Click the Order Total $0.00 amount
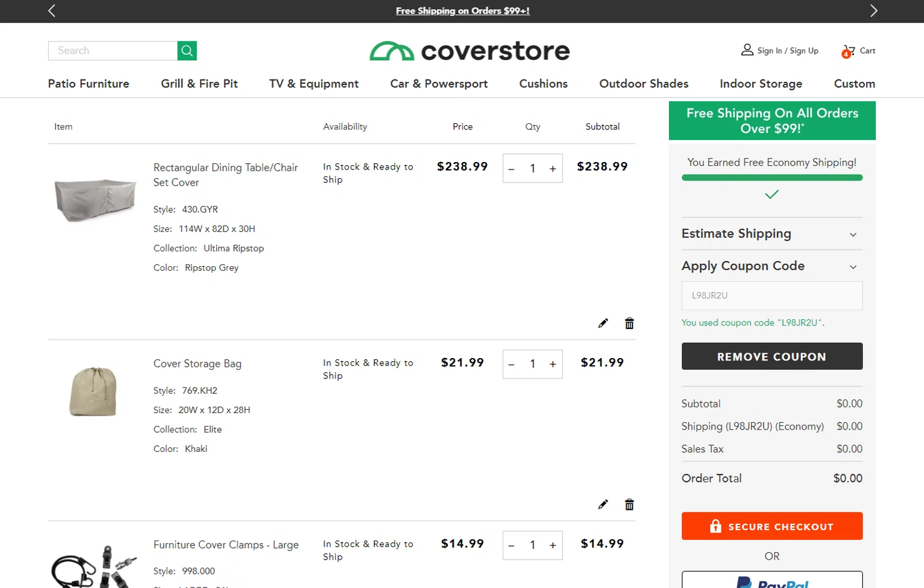The height and width of the screenshot is (588, 924). (x=848, y=478)
